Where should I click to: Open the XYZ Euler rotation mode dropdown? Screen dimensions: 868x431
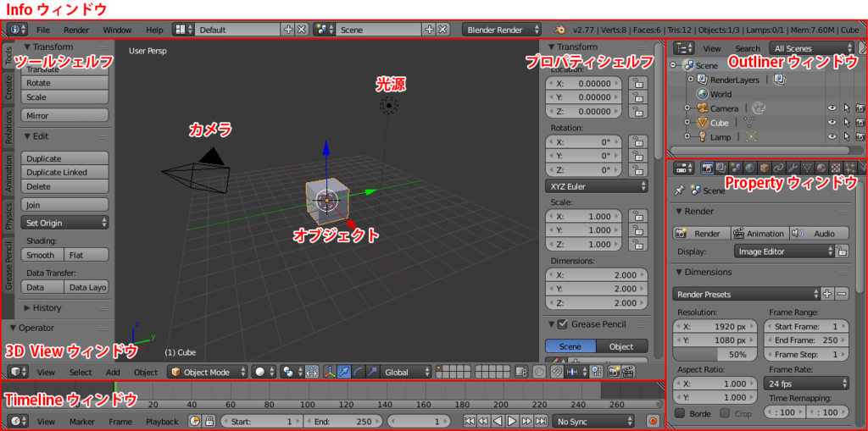pyautogui.click(x=596, y=186)
